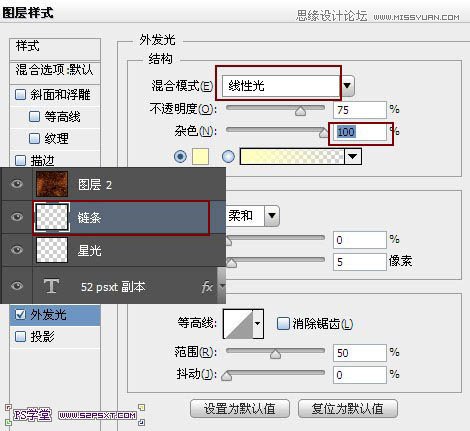Hide the 链条 layer eye icon
Image resolution: width=470 pixels, height=431 pixels.
[x=17, y=217]
